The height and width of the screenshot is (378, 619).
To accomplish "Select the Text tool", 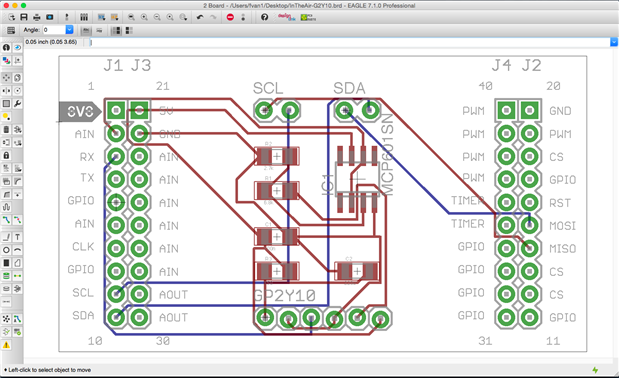I will pyautogui.click(x=17, y=237).
